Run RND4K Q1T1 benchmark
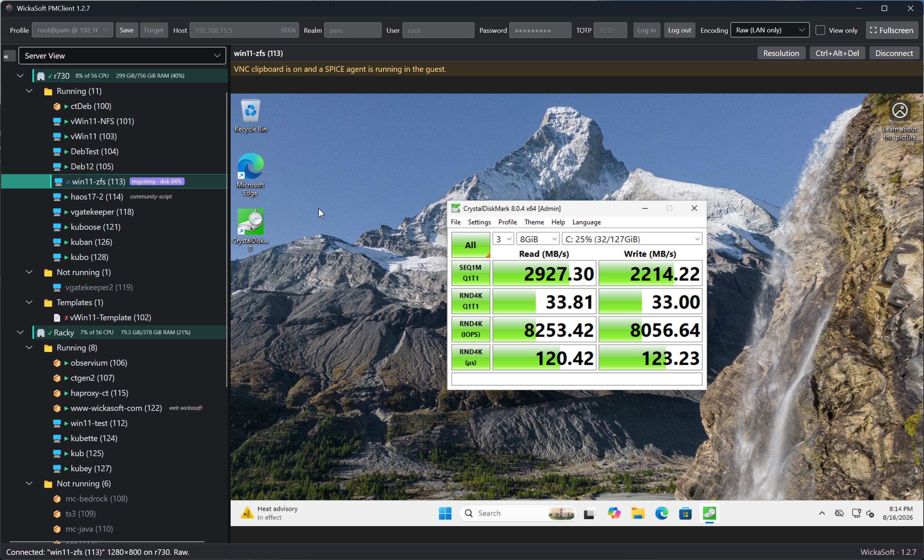Image resolution: width=924 pixels, height=560 pixels. [470, 301]
